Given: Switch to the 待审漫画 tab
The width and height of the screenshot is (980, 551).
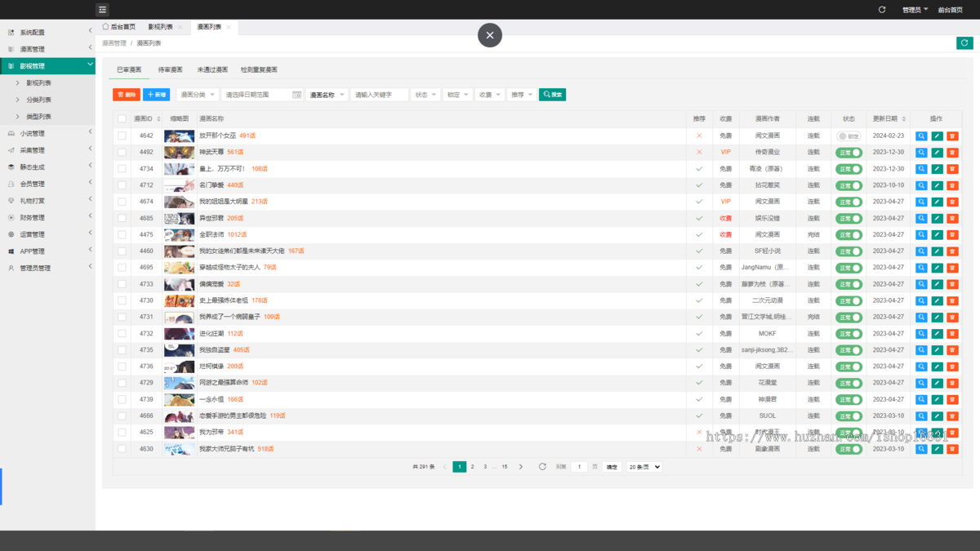Looking at the screenshot, I should pos(170,70).
